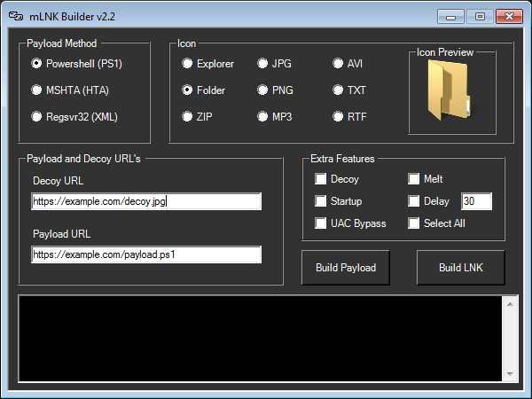Image resolution: width=532 pixels, height=399 pixels.
Task: Choose the MSHTA (HTA) payload method
Action: point(36,90)
